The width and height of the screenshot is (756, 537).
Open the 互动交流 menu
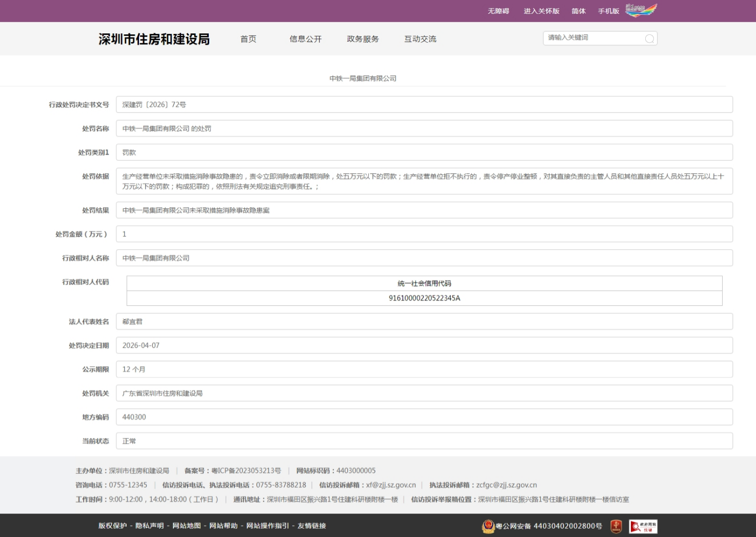tap(420, 39)
